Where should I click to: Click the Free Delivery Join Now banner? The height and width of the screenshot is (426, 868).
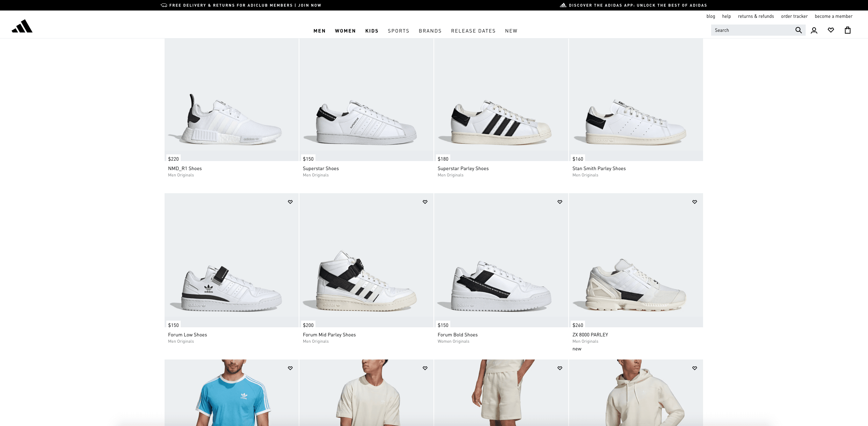point(241,5)
